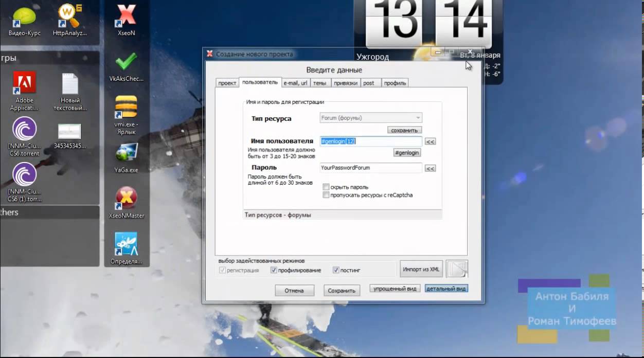Select the 345345345 file icon
Screen dimensions: 644x358
[x=70, y=136]
